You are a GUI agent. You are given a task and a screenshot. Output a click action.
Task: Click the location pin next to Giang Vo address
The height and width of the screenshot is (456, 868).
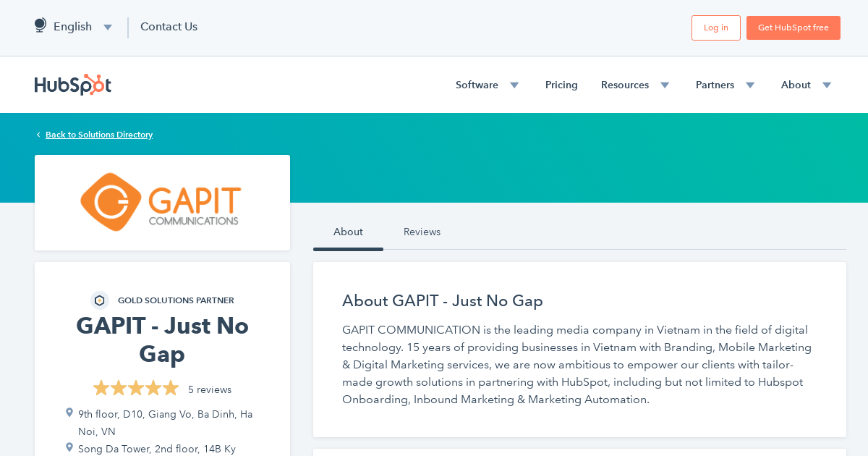click(69, 413)
